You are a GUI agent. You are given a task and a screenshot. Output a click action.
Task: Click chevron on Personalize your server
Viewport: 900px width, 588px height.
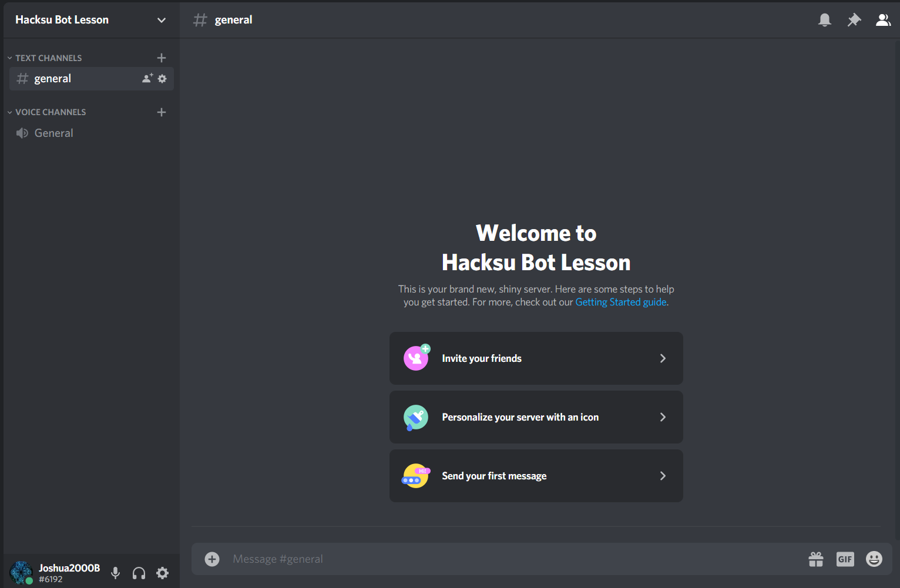[x=663, y=417]
